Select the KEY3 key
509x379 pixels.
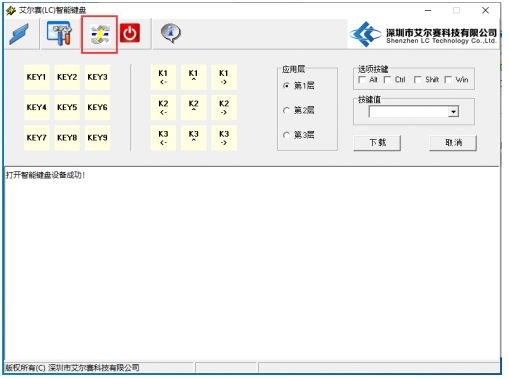[97, 77]
